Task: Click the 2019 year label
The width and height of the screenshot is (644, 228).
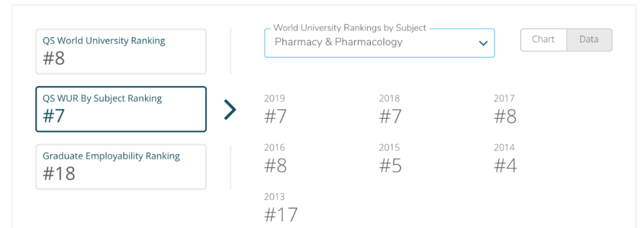Action: tap(274, 98)
